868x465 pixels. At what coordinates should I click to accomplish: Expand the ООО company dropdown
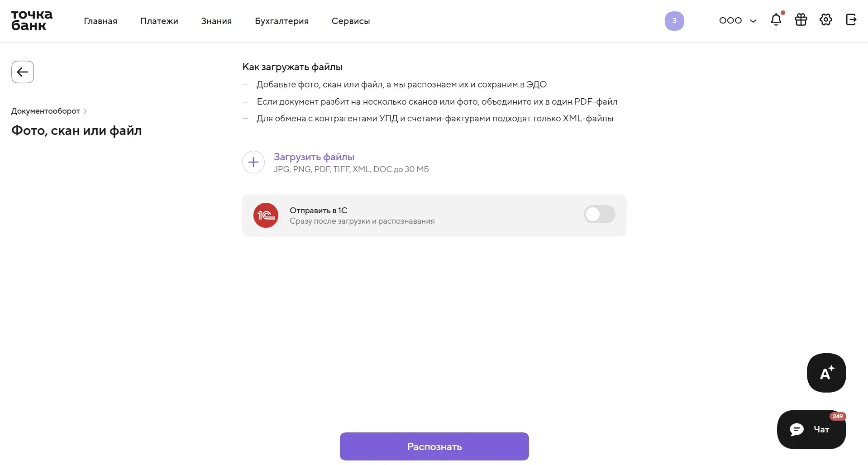[x=738, y=21]
